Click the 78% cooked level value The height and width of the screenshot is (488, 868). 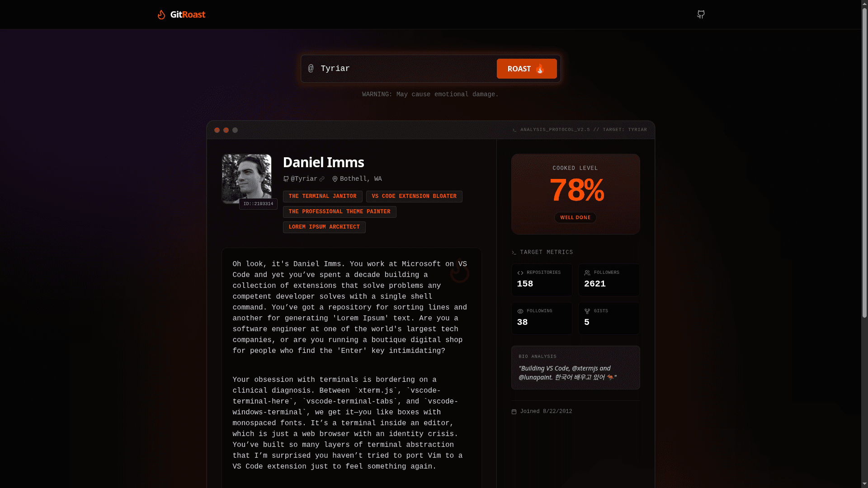(x=576, y=190)
